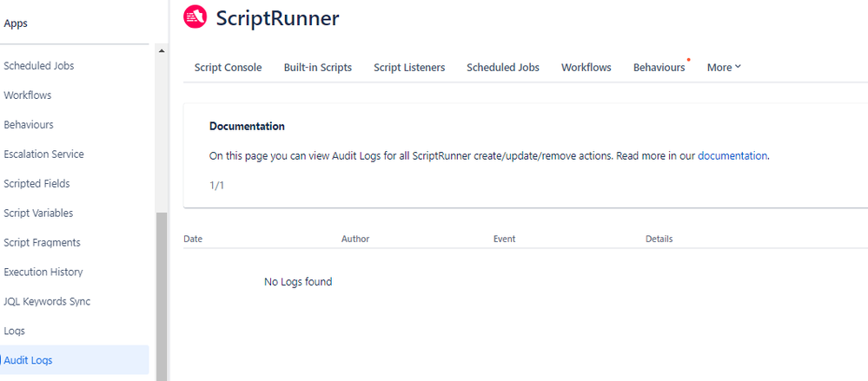This screenshot has height=381, width=868.
Task: Select Workflows in the sidebar
Action: (27, 95)
